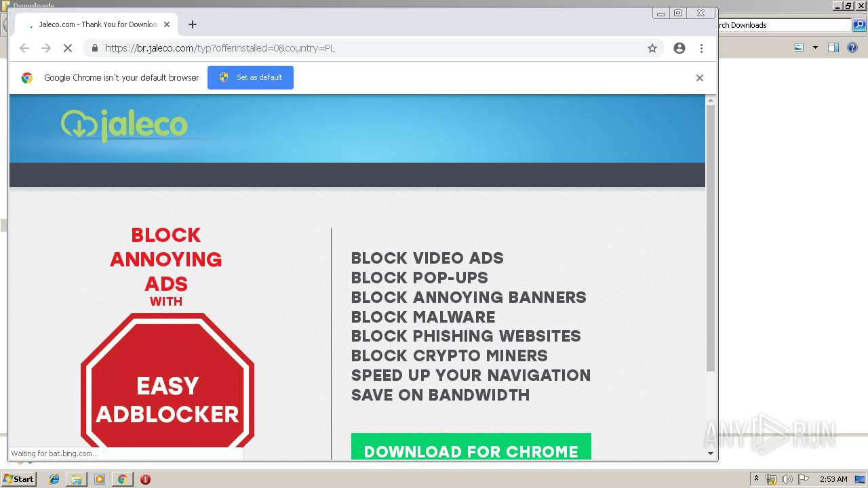
Task: Click the BLOCK PHISHING WEBSITES text
Action: point(466,336)
